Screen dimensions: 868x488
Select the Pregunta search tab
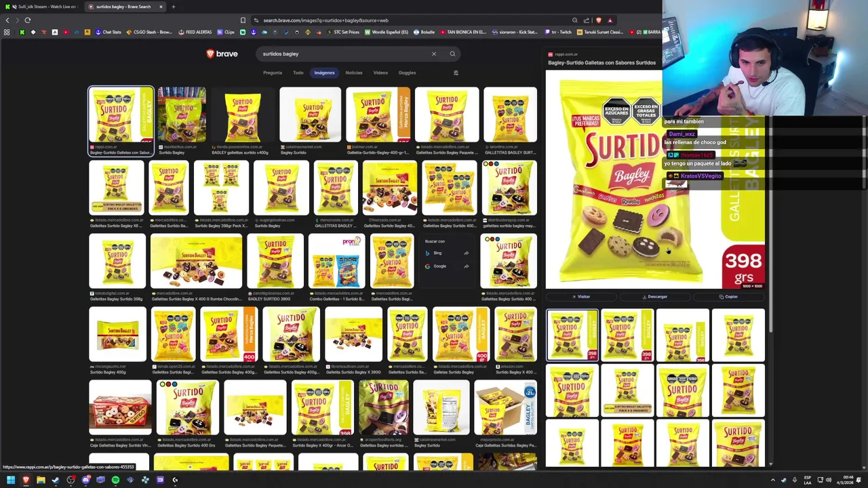pyautogui.click(x=272, y=73)
